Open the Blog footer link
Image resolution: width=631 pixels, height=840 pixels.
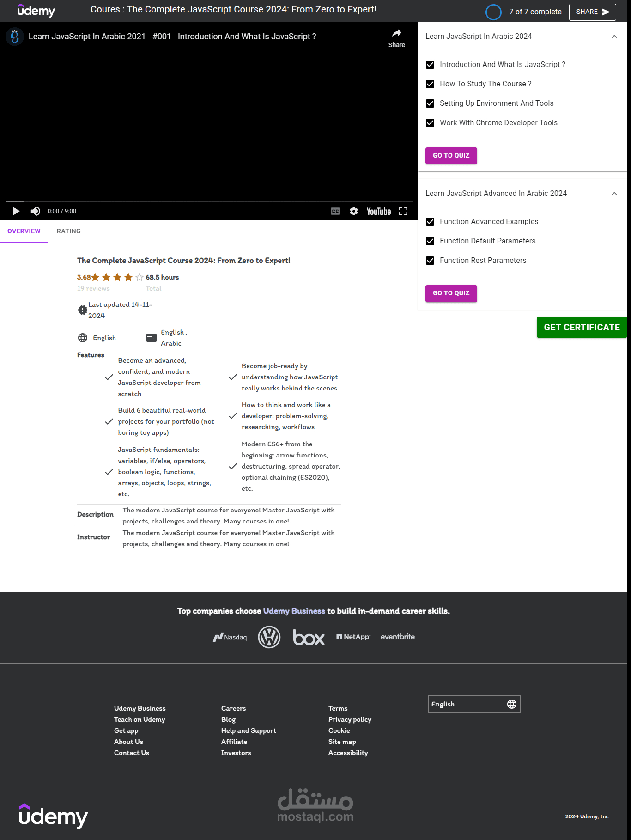[x=228, y=719]
